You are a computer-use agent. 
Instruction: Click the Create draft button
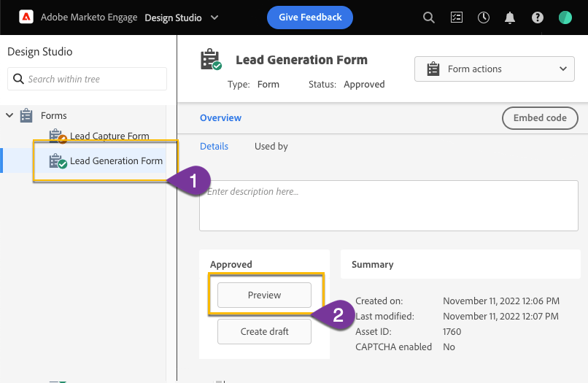(264, 332)
